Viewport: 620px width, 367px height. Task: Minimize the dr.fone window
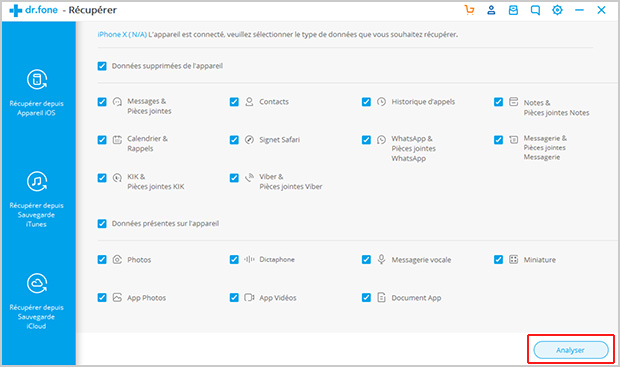click(579, 10)
